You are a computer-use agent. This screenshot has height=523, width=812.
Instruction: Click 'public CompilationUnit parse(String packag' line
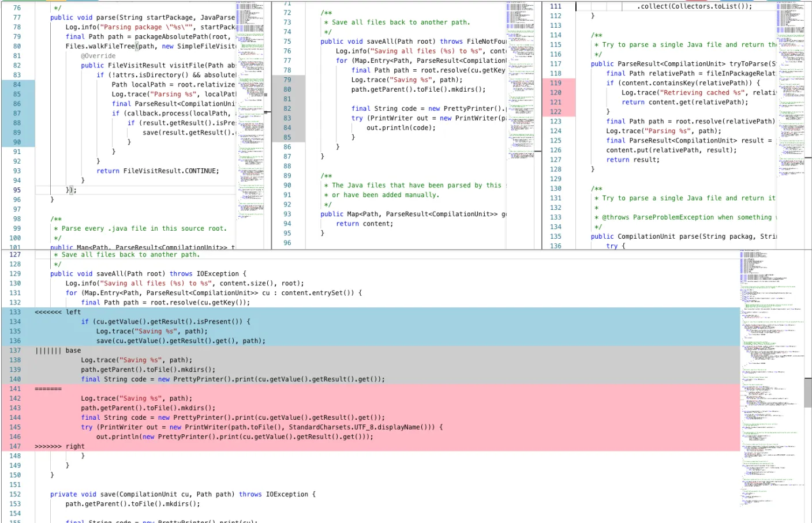click(x=684, y=236)
